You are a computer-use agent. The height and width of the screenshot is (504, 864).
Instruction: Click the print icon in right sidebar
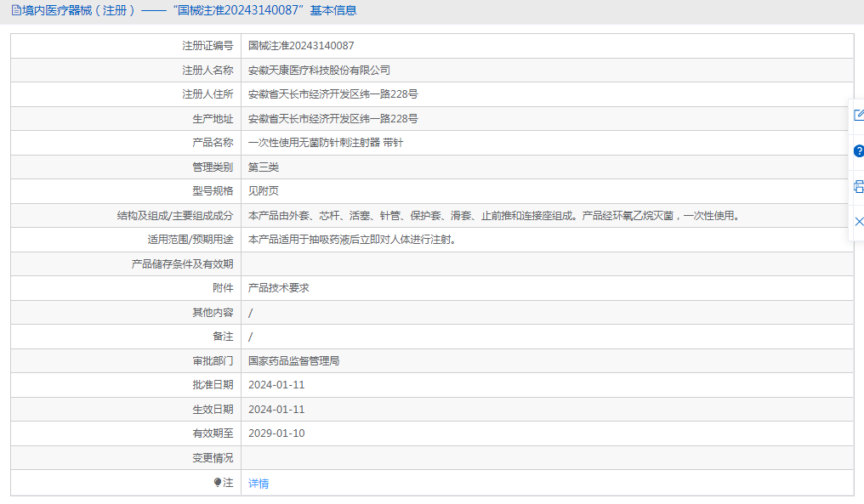pyautogui.click(x=859, y=187)
